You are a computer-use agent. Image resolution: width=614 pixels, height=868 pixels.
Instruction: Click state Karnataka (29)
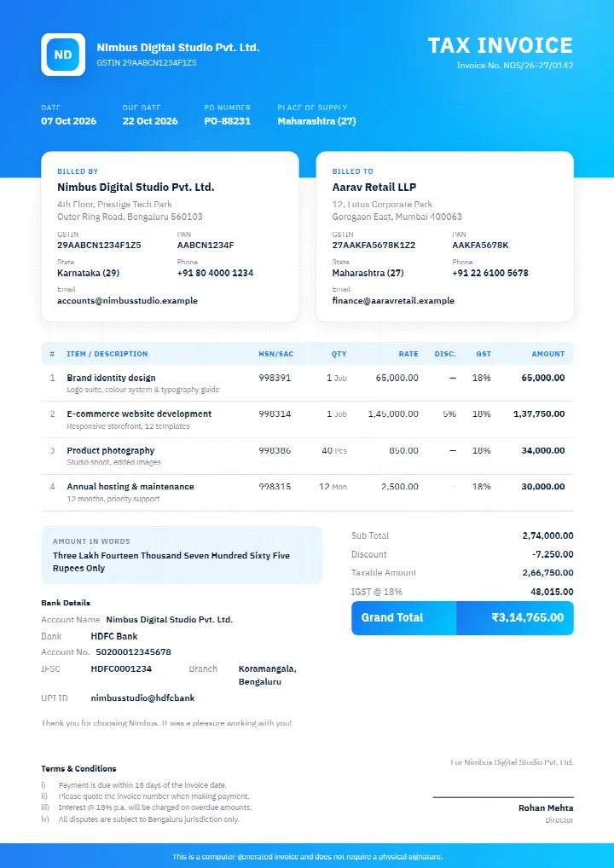pyautogui.click(x=89, y=273)
